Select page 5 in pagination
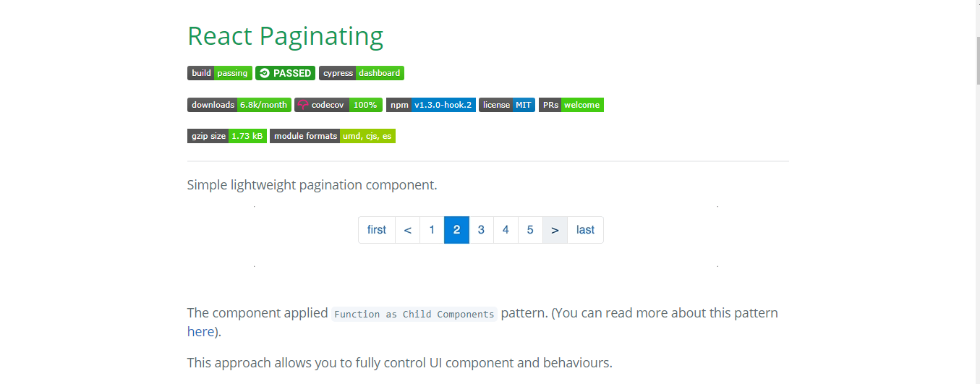Image resolution: width=980 pixels, height=384 pixels. pos(530,230)
